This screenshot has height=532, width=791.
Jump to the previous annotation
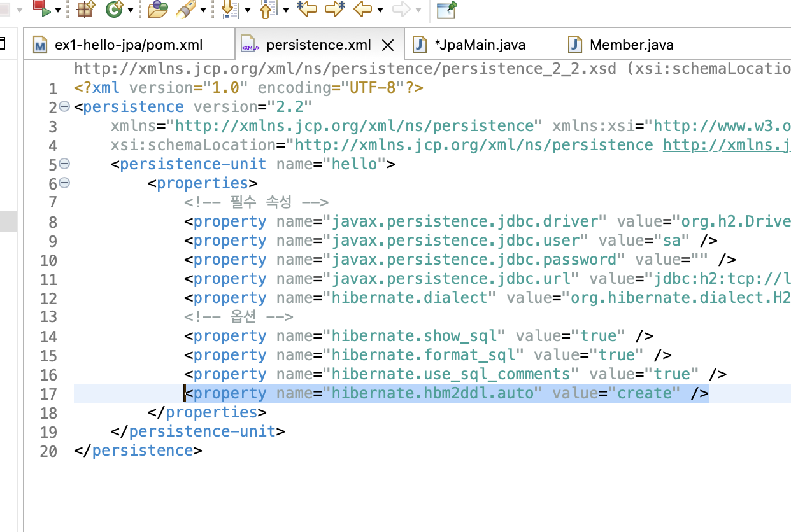pyautogui.click(x=268, y=9)
